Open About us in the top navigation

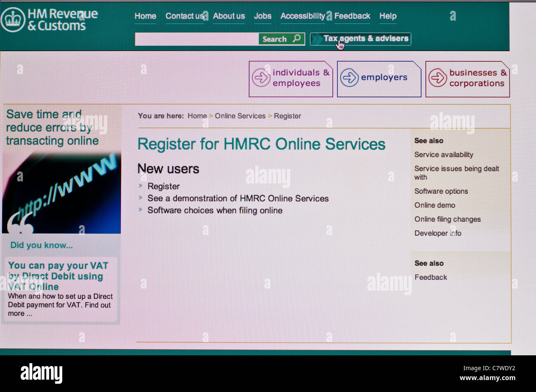tap(229, 16)
